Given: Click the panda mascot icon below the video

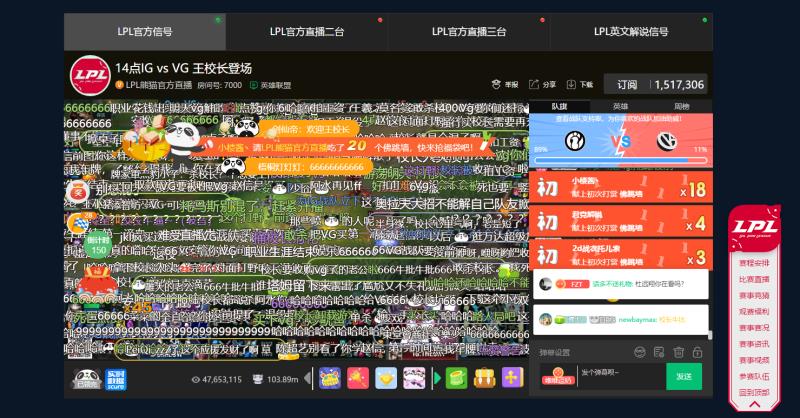Looking at the screenshot, I should [87, 379].
